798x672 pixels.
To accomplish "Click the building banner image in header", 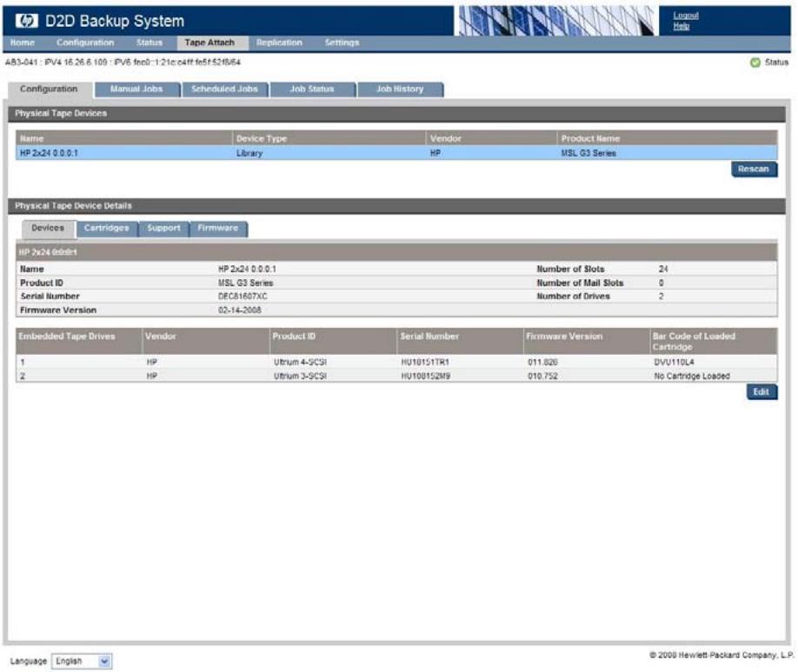I will (555, 20).
